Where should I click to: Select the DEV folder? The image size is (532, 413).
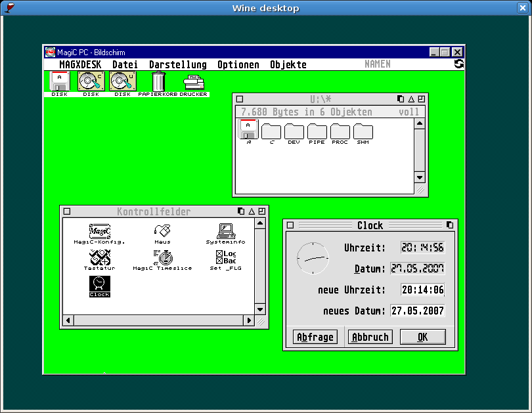coord(294,134)
